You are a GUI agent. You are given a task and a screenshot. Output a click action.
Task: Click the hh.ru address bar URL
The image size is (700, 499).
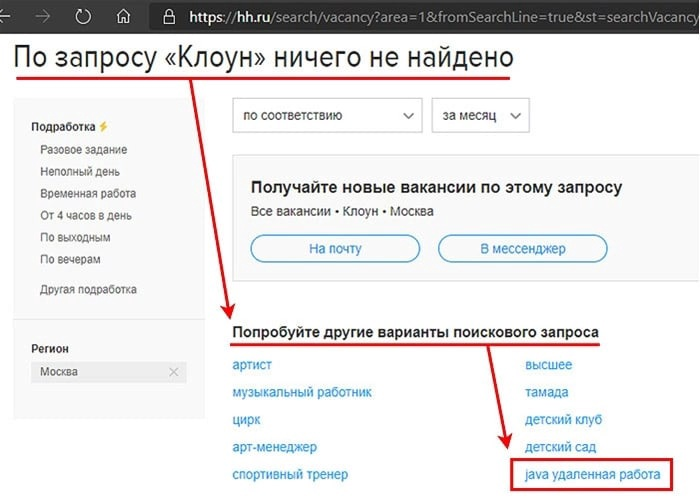[444, 17]
